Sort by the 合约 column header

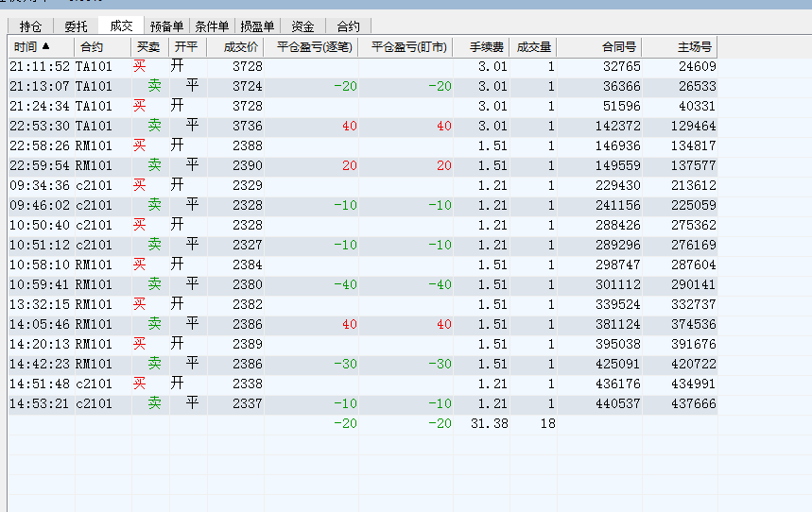92,46
